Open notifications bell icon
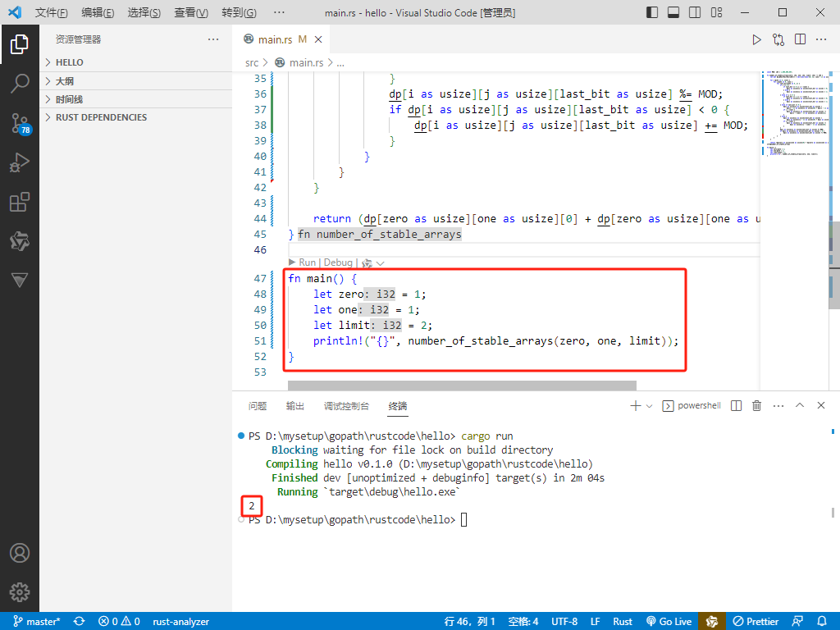 tap(822, 622)
